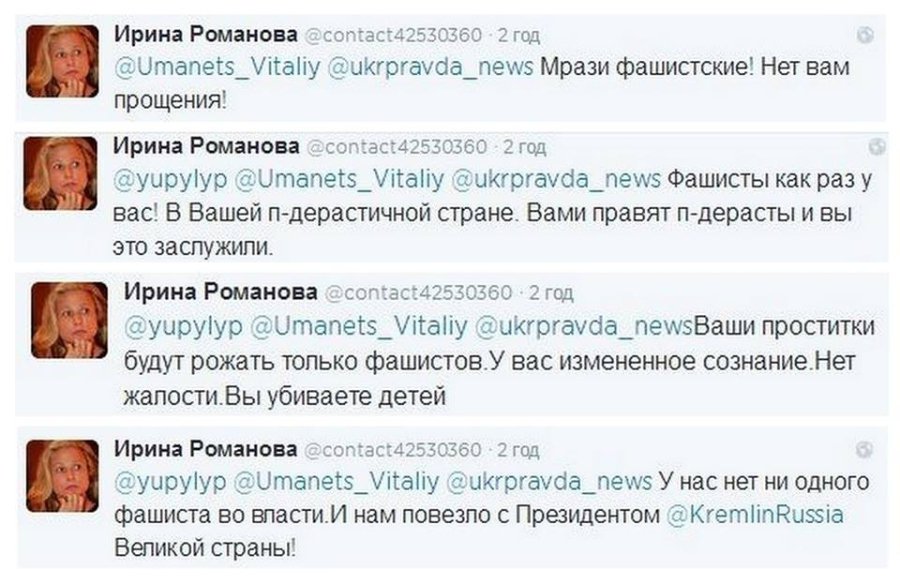Open the avatar of the first tweet
The image size is (900, 584).
tap(61, 60)
